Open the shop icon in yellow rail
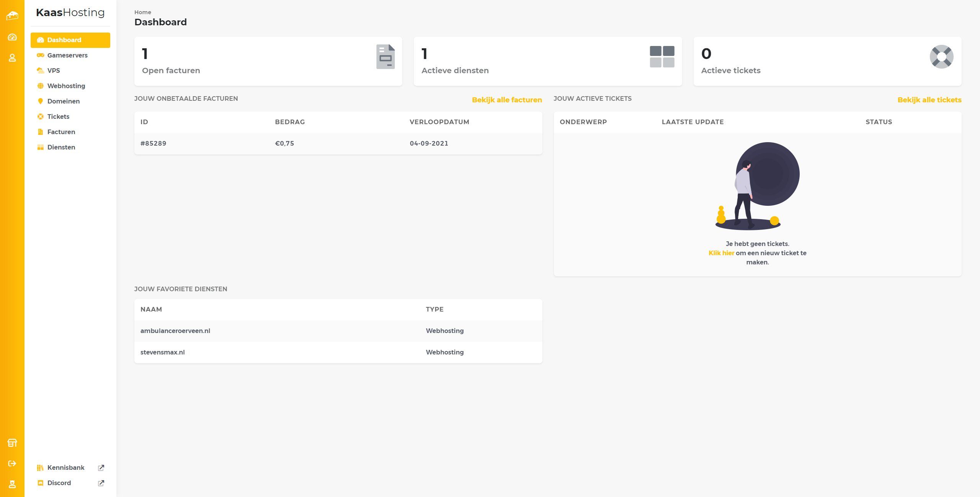 point(12,443)
